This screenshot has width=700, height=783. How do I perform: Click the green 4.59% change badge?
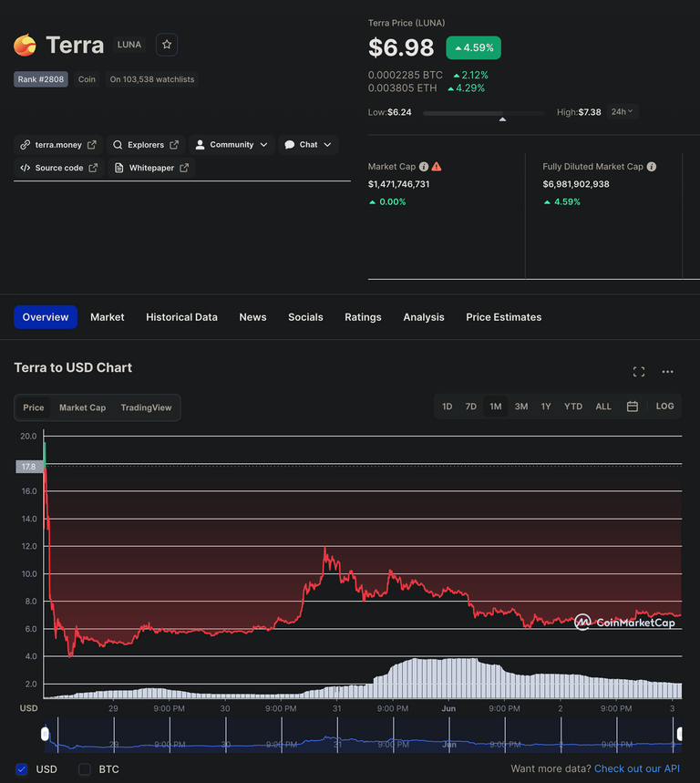pyautogui.click(x=473, y=48)
